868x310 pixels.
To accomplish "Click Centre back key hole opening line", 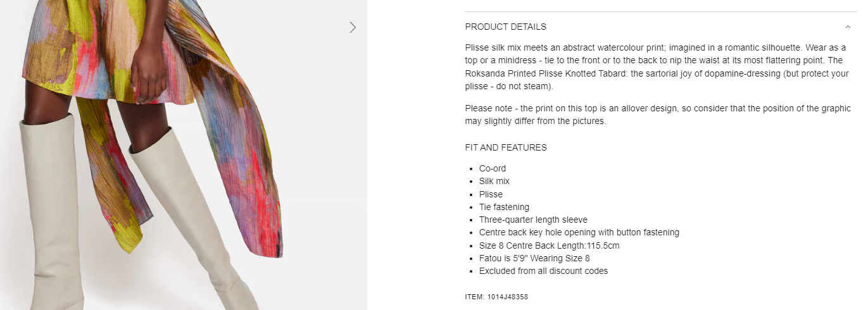I will click(579, 232).
